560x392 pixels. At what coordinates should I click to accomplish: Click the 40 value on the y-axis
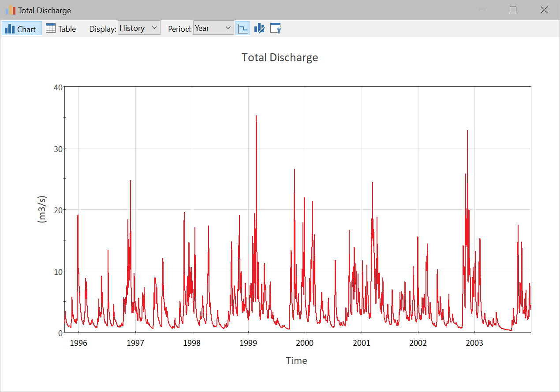[x=57, y=87]
